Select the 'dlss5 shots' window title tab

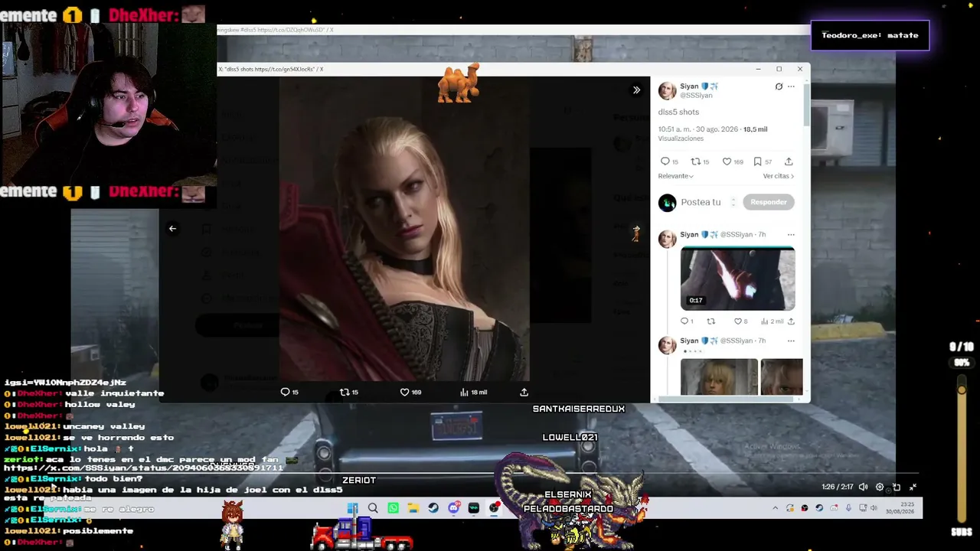pos(271,69)
